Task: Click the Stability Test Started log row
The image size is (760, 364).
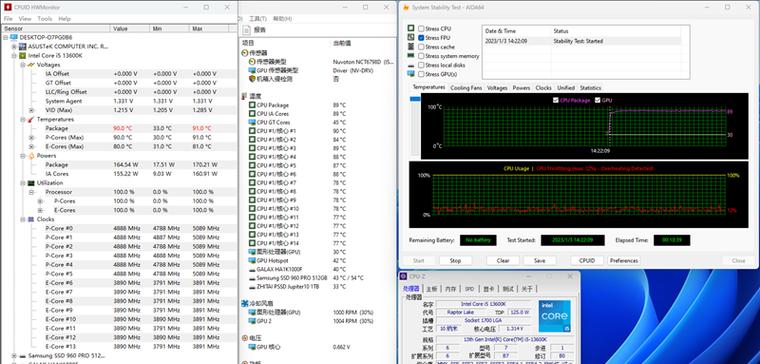Action: point(582,41)
